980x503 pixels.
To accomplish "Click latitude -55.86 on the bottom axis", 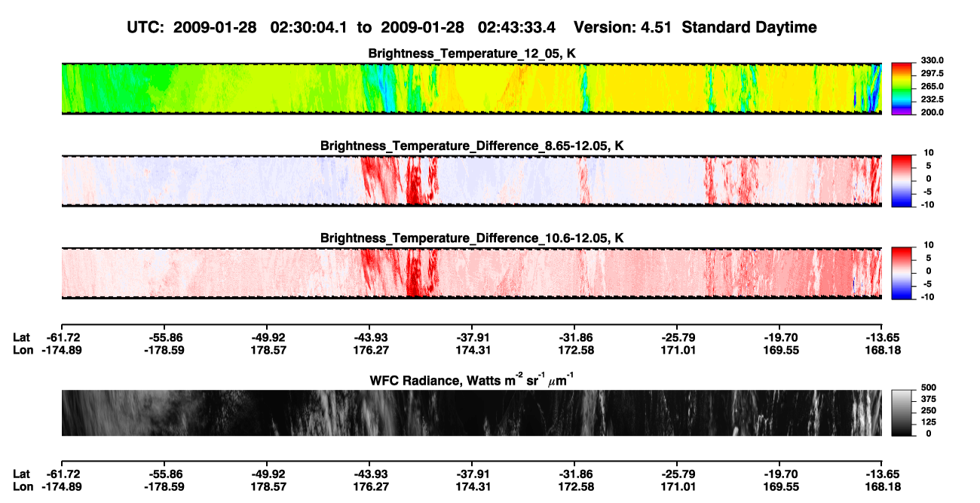I will 164,474.
